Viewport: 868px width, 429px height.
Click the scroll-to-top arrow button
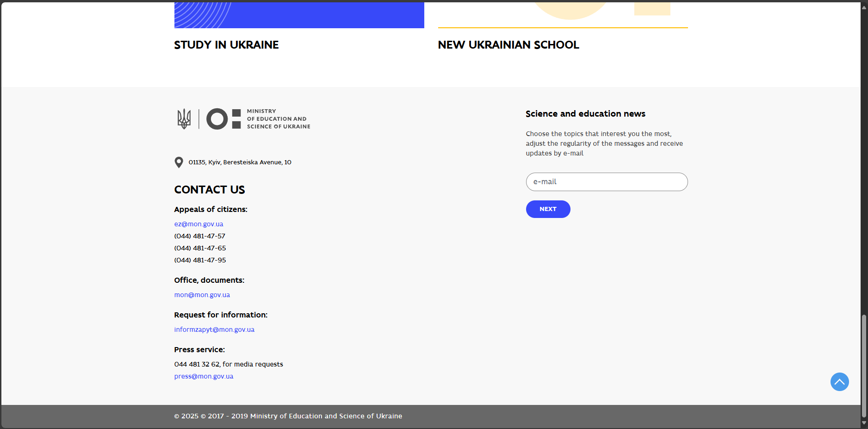coord(839,382)
